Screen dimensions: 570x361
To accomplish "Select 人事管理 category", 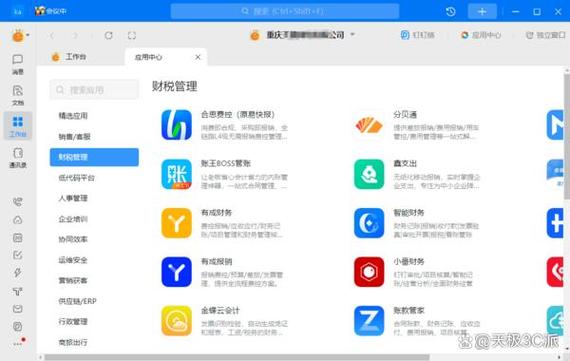I will tap(73, 198).
